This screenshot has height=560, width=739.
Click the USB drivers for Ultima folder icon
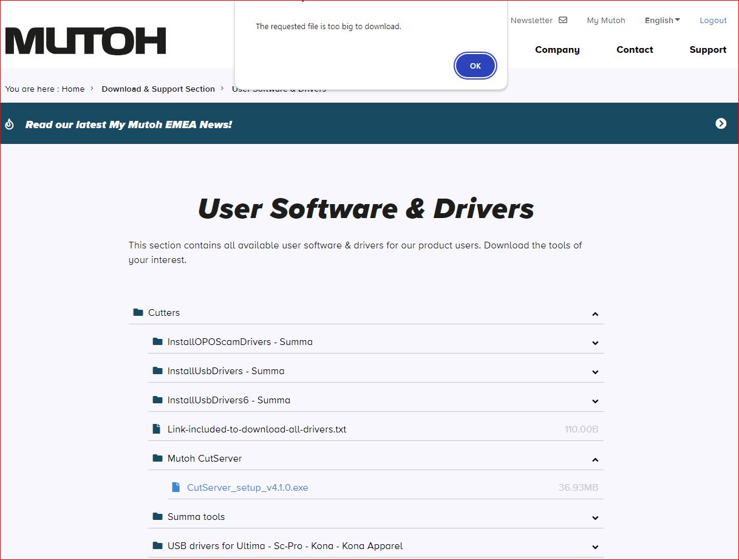158,545
